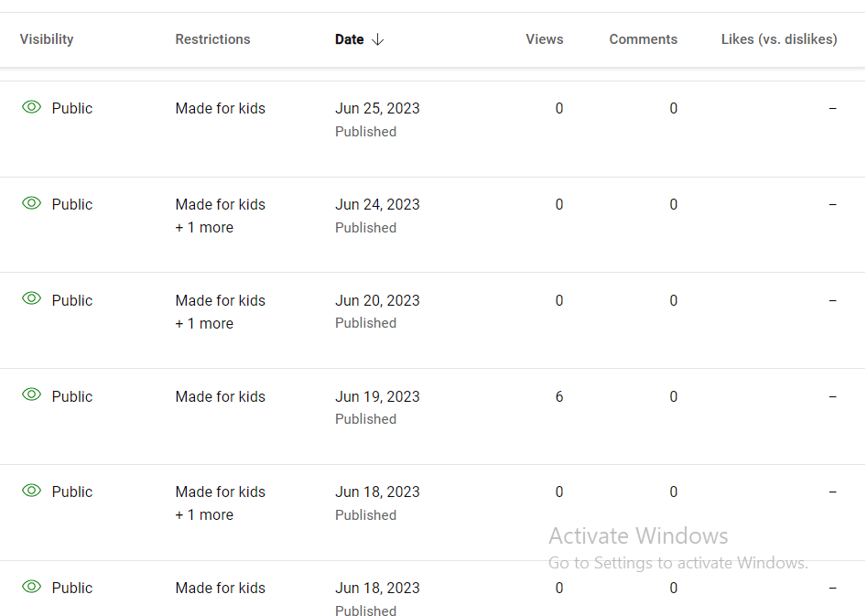867x616 pixels.
Task: Click the Visibility column header
Action: click(47, 39)
